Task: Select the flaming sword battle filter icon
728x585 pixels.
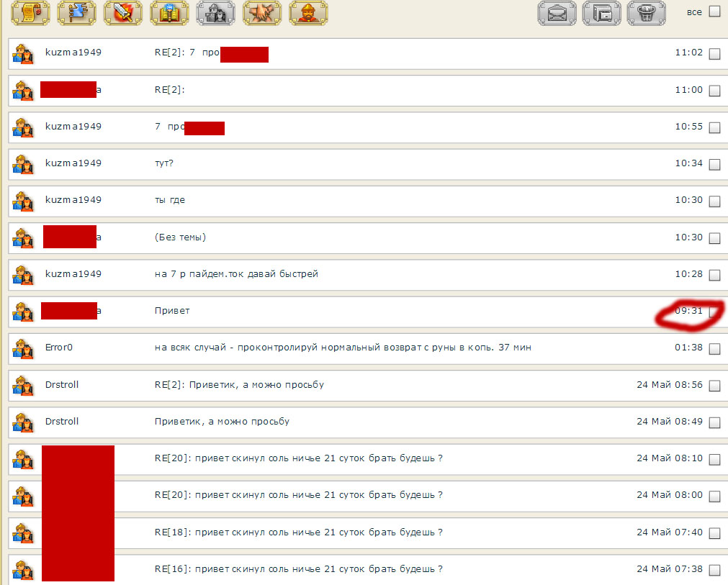Action: pos(123,13)
